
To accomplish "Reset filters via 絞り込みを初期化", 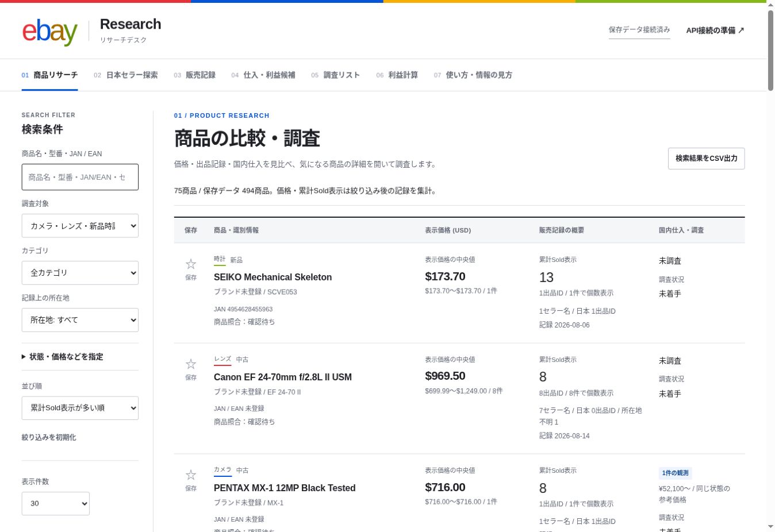I will [49, 438].
